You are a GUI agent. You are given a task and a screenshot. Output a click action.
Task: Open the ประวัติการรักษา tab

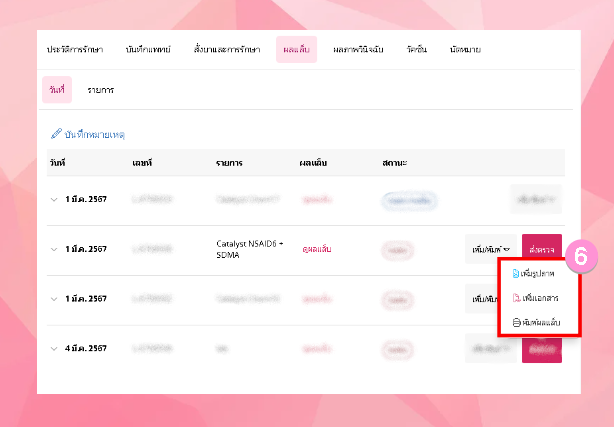[x=75, y=49]
